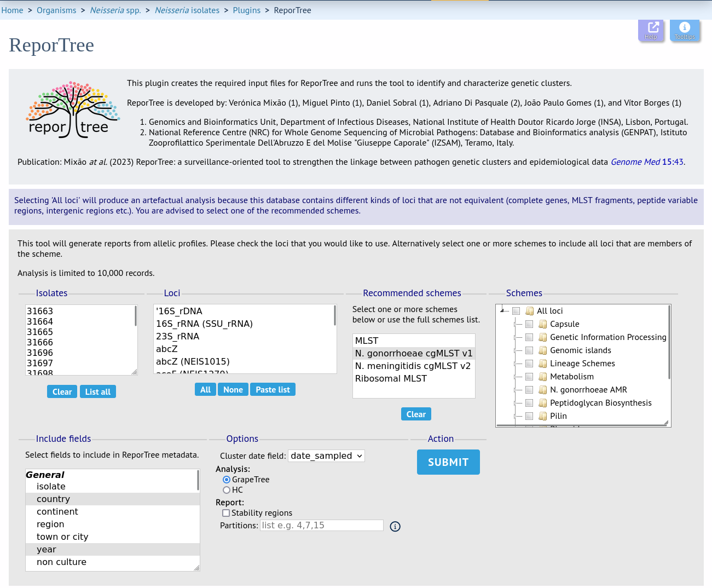Click the Capsule folder icon
The height and width of the screenshot is (588, 712).
coord(543,324)
